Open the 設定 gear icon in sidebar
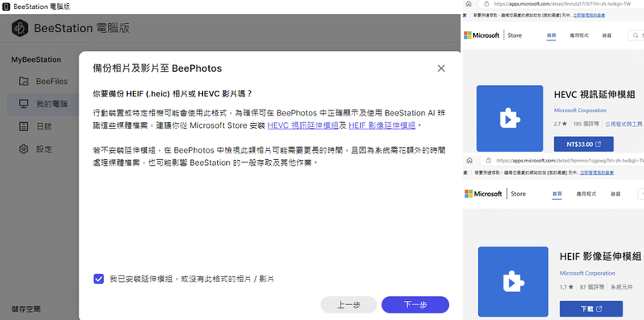The image size is (644, 320). 24,149
